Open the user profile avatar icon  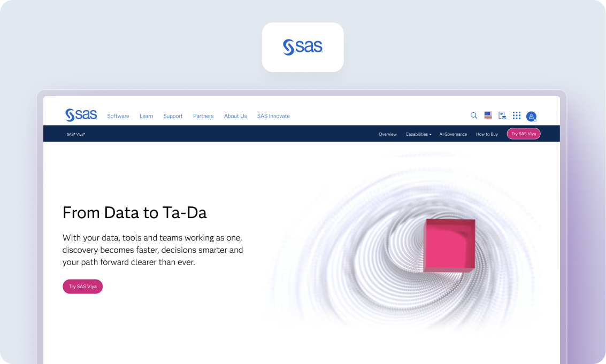(x=531, y=116)
